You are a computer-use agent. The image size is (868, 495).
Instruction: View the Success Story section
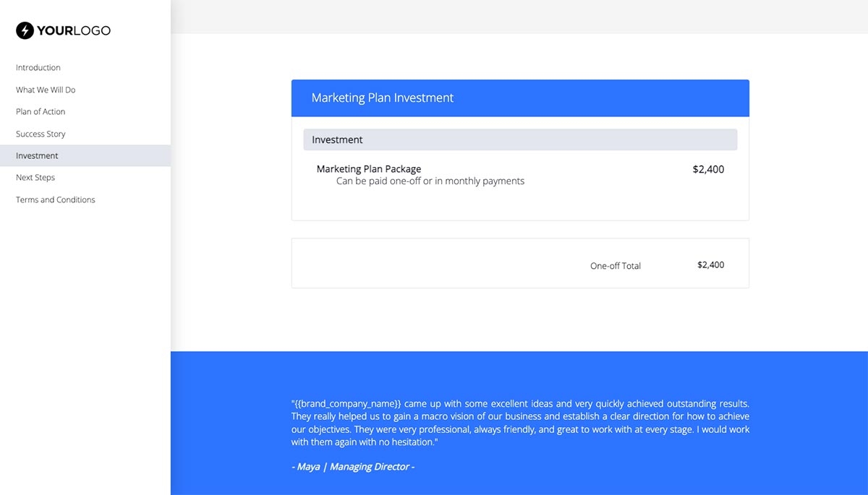tap(40, 134)
